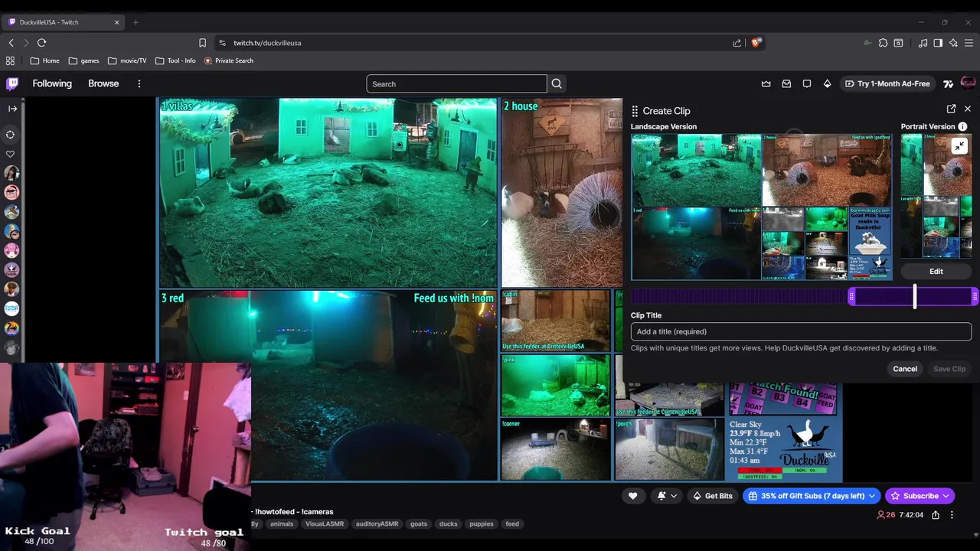Click the Save Clip button
Image resolution: width=980 pixels, height=551 pixels.
(949, 369)
